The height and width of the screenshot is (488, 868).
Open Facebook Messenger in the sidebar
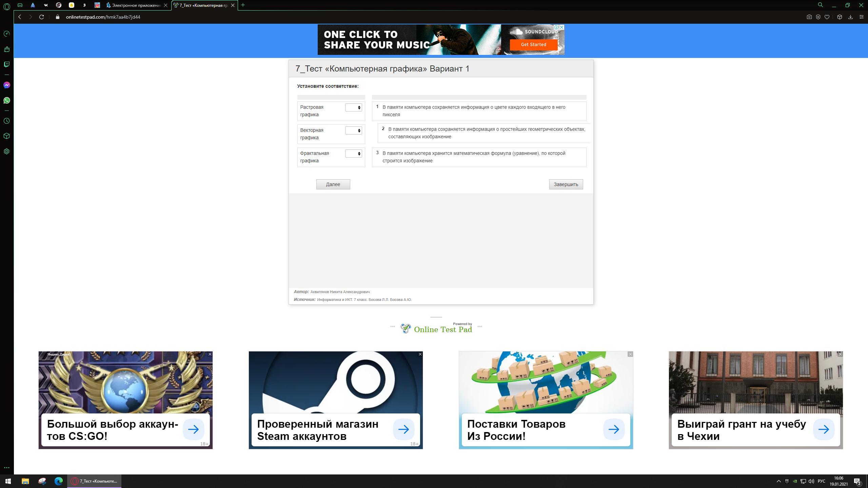coord(7,85)
